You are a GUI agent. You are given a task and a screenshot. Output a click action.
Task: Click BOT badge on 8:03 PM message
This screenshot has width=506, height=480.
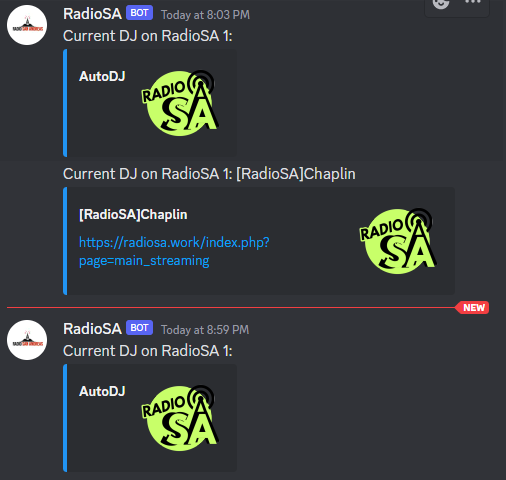click(139, 13)
